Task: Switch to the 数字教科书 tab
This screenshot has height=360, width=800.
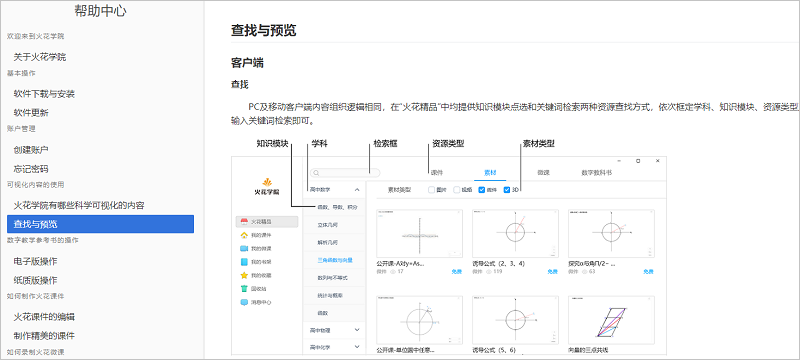Action: point(596,173)
